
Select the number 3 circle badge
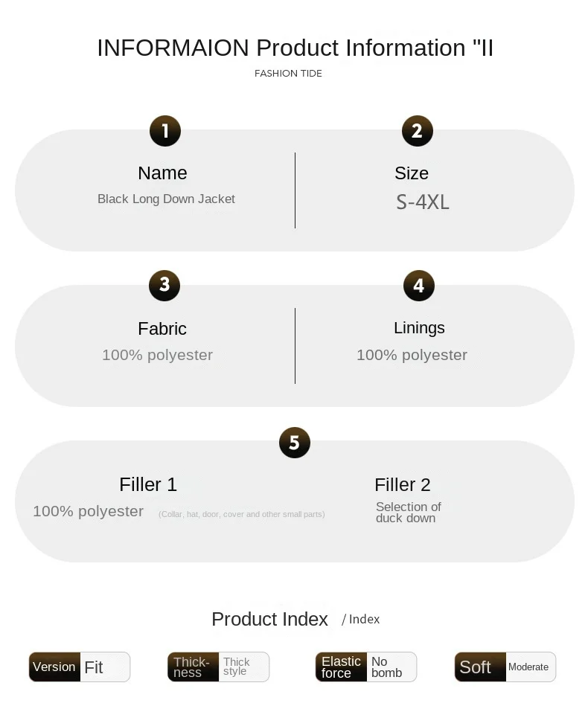point(164,285)
